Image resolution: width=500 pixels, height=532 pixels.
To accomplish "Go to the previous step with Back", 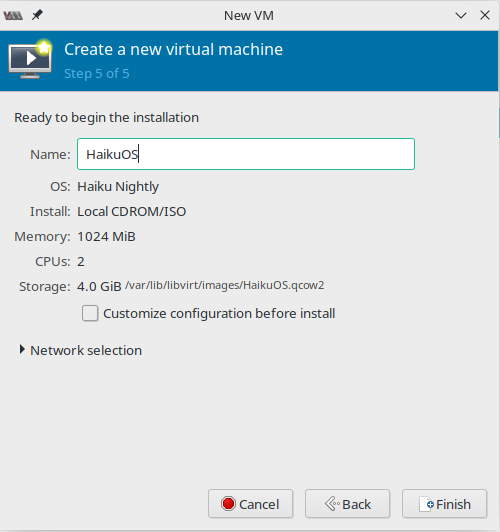I will click(x=347, y=504).
